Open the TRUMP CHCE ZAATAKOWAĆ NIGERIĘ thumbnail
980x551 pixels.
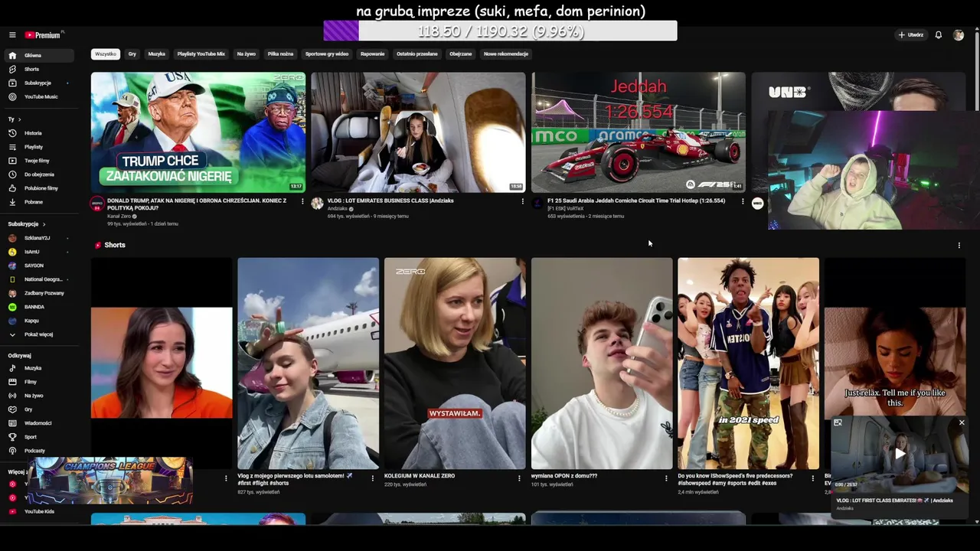(198, 132)
